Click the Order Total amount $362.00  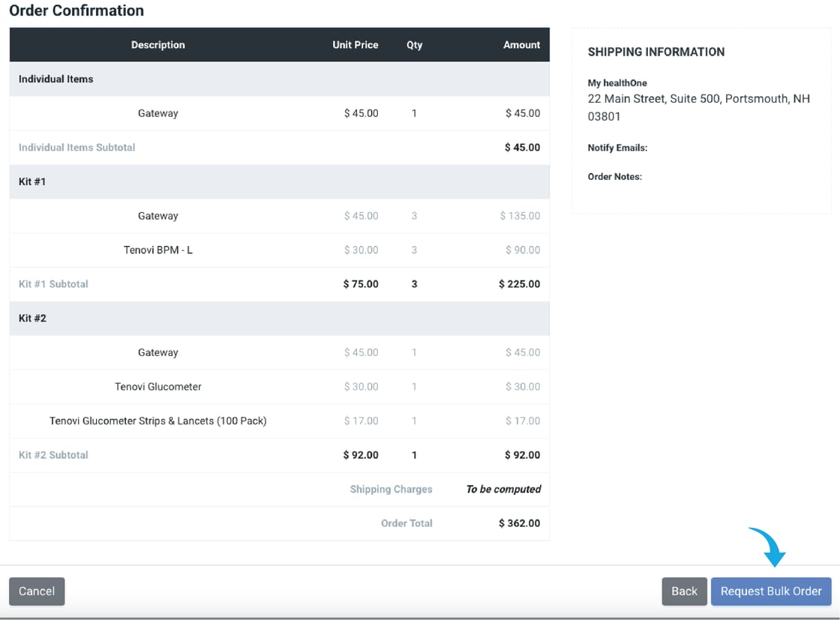519,523
